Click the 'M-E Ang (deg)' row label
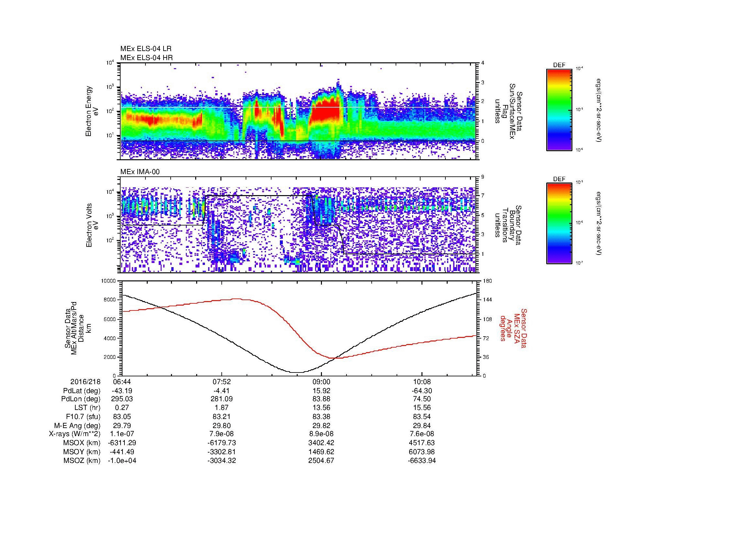 (77, 425)
